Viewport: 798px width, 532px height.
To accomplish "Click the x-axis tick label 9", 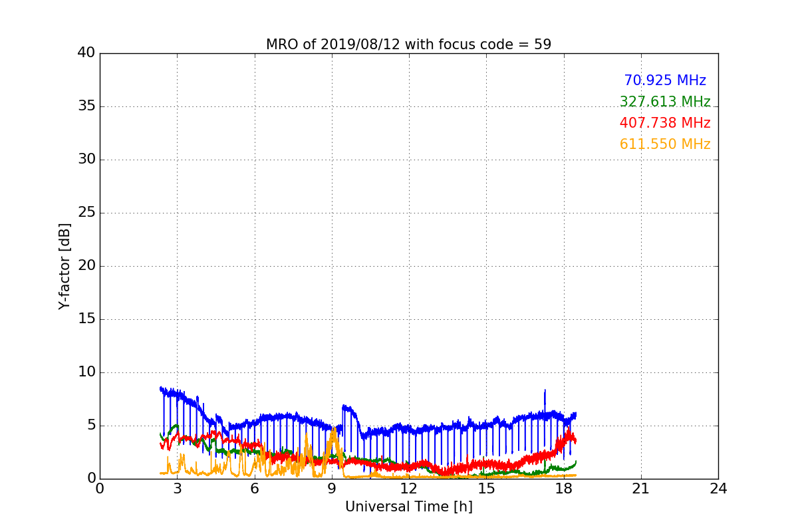I will [332, 489].
